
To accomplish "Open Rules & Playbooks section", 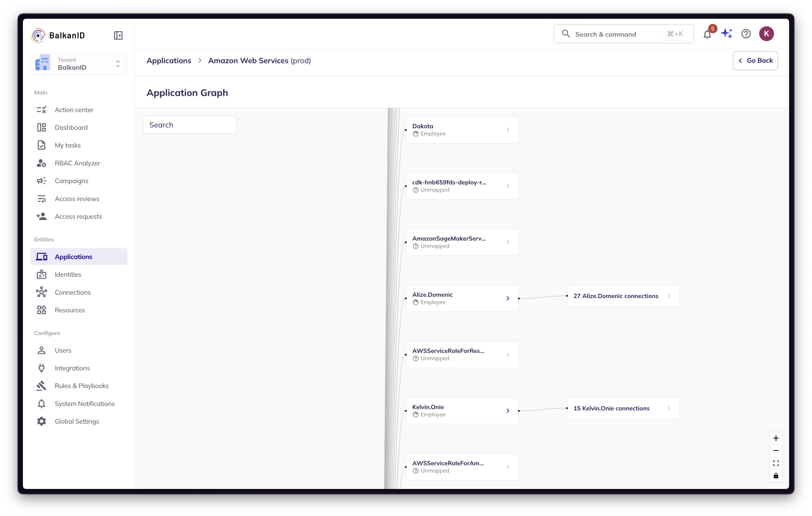I will click(x=81, y=386).
